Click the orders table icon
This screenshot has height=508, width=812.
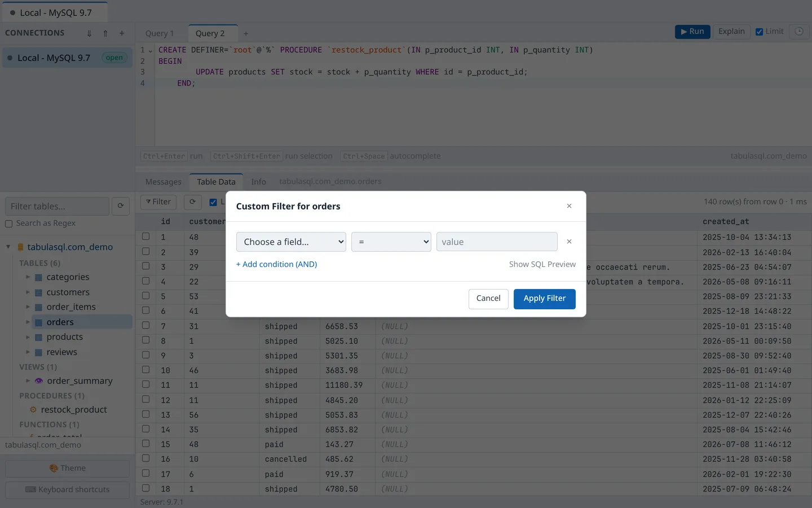click(39, 322)
